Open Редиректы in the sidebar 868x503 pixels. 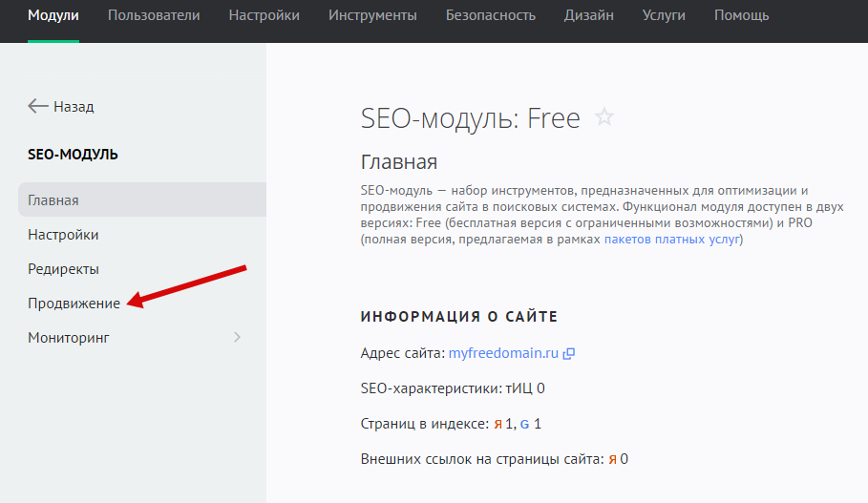[x=64, y=269]
